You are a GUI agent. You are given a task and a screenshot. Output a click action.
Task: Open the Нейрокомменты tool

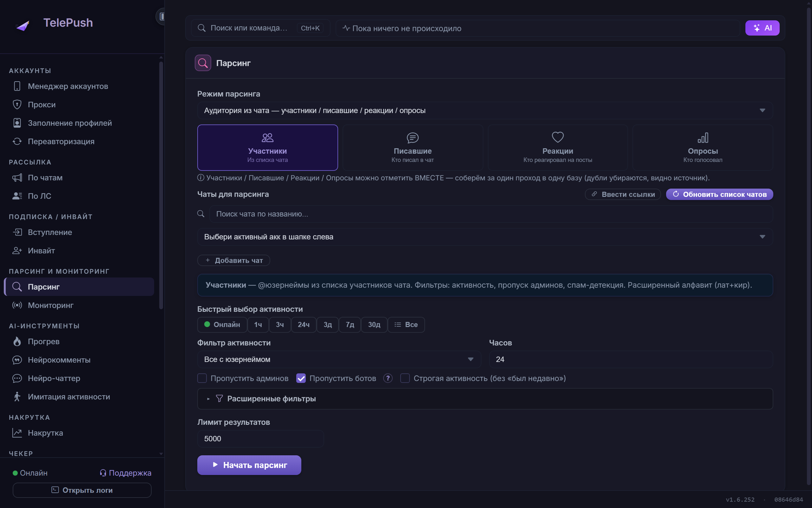coord(79,360)
